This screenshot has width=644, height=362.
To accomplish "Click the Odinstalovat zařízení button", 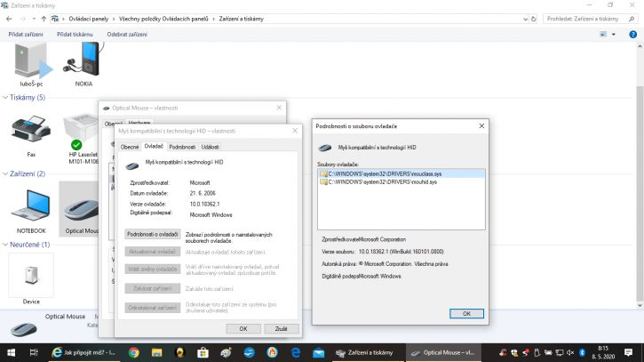I will (x=153, y=308).
